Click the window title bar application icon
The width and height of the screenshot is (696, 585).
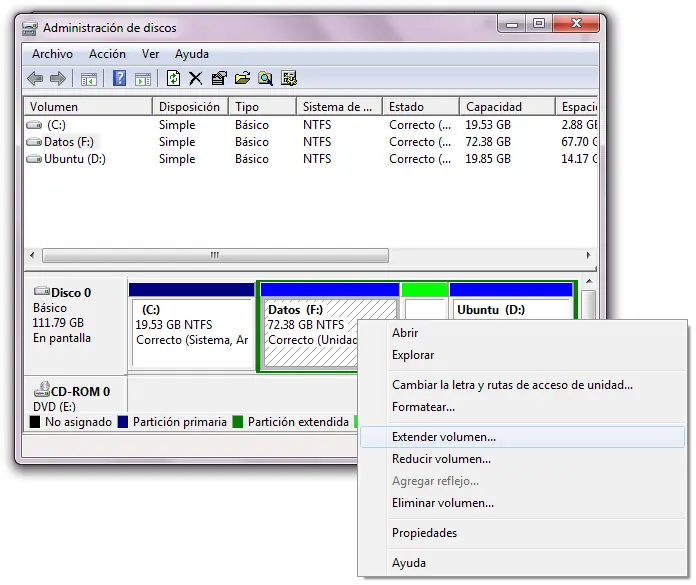coord(30,29)
